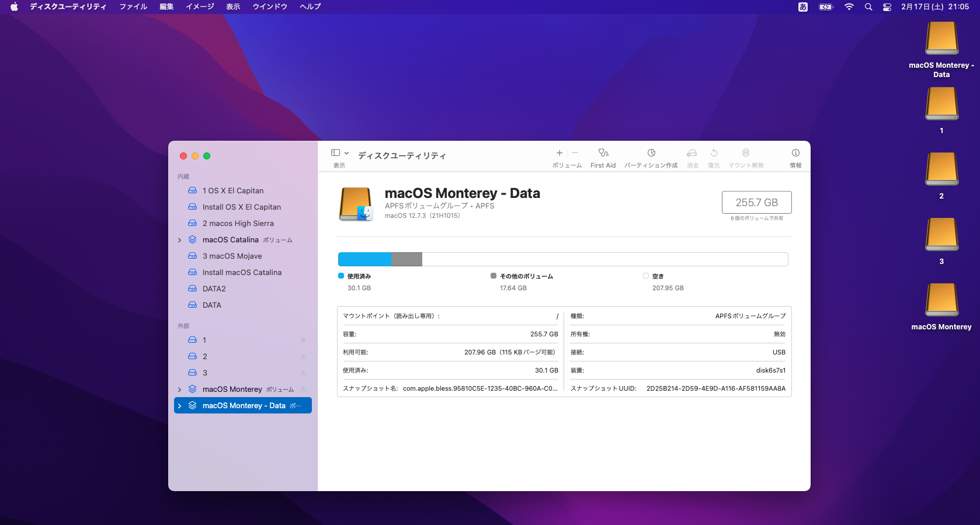Click the Restore (復元) toolbar icon
Screen dimensions: 980x525
pos(714,153)
